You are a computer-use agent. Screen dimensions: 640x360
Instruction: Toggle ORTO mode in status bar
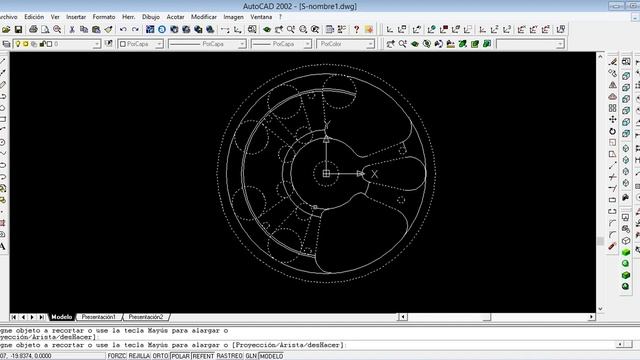[x=160, y=356]
